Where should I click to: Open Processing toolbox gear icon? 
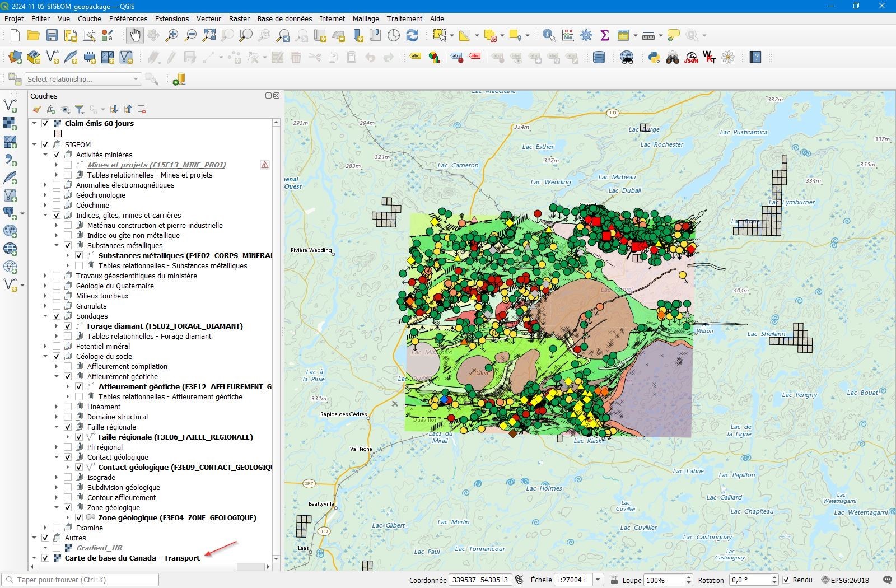click(586, 35)
